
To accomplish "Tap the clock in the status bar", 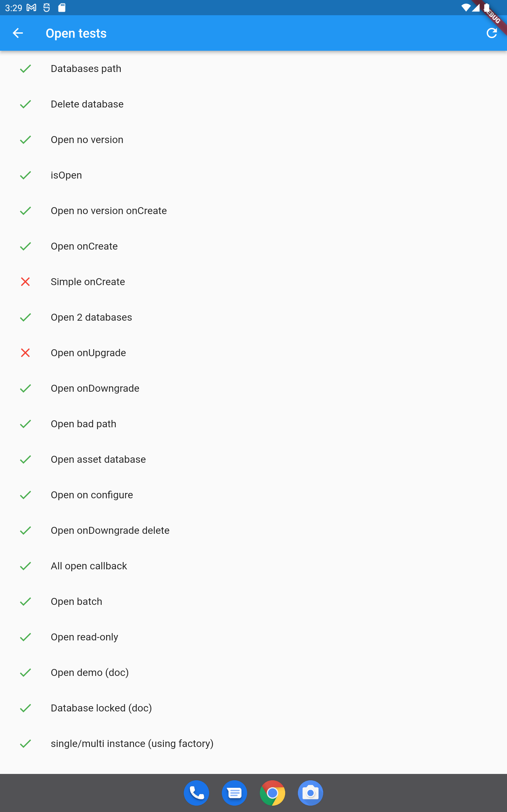I will [x=14, y=7].
